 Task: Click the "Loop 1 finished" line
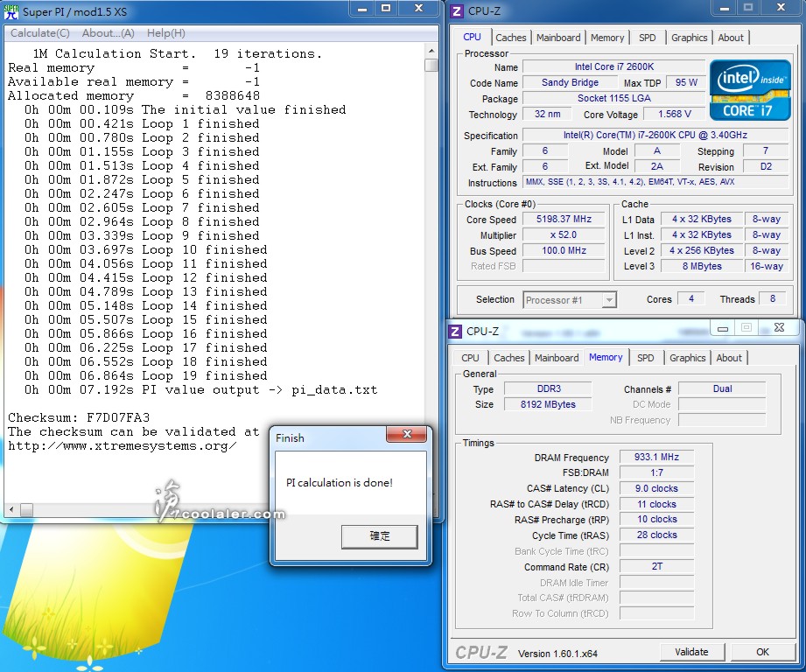click(x=142, y=124)
